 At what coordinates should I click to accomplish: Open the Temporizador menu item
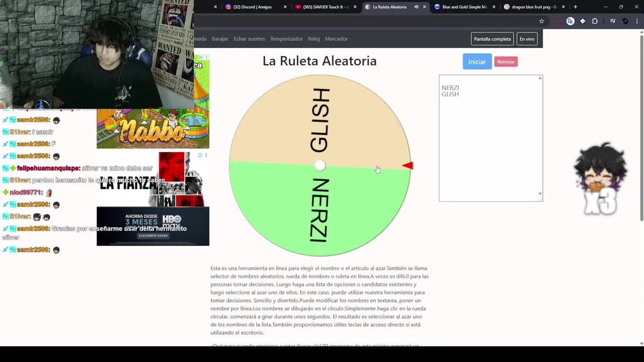286,39
